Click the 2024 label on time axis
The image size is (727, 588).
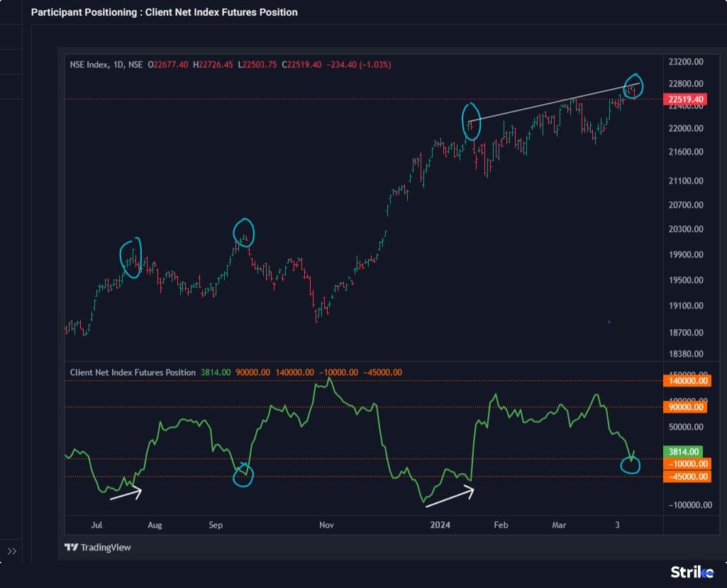(440, 525)
